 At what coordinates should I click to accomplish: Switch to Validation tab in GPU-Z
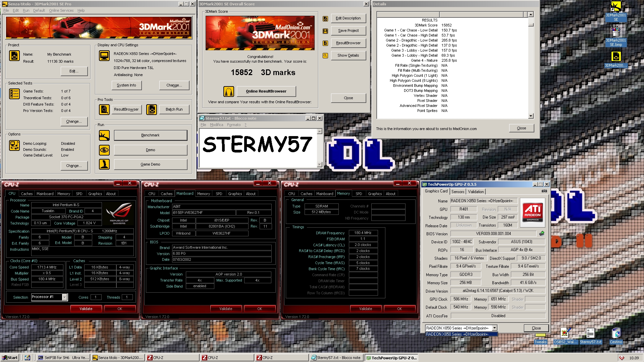[x=476, y=191]
